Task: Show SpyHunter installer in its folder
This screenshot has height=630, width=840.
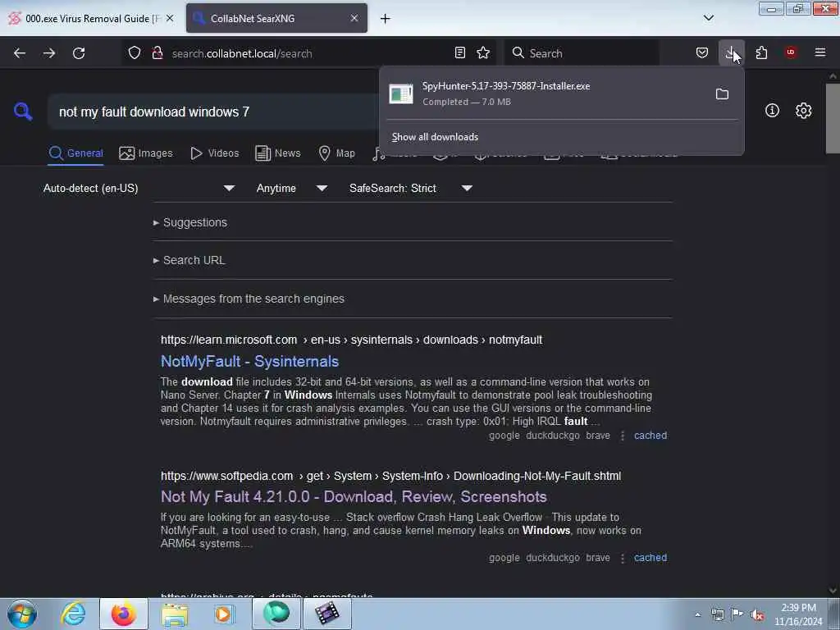Action: pyautogui.click(x=722, y=94)
